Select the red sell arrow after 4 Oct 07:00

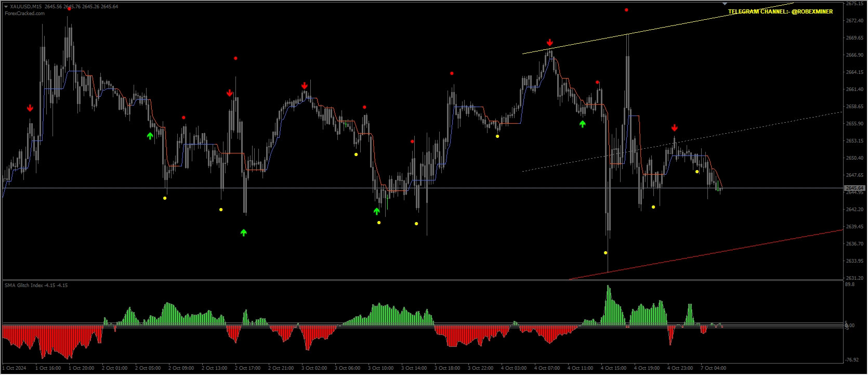[x=550, y=43]
